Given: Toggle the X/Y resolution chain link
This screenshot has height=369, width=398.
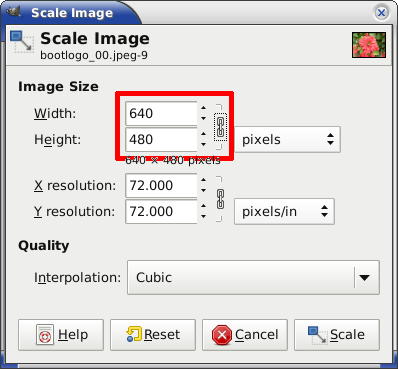Looking at the screenshot, I should (x=220, y=199).
